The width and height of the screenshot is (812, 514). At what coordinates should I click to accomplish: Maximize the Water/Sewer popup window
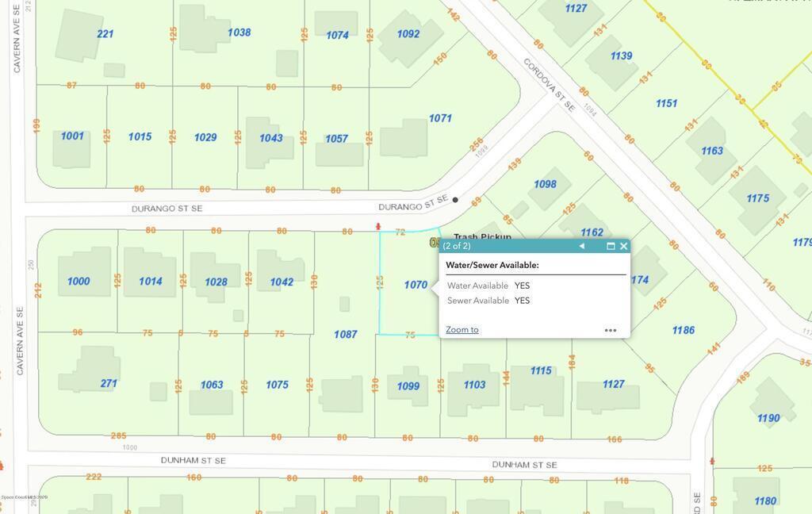point(611,246)
